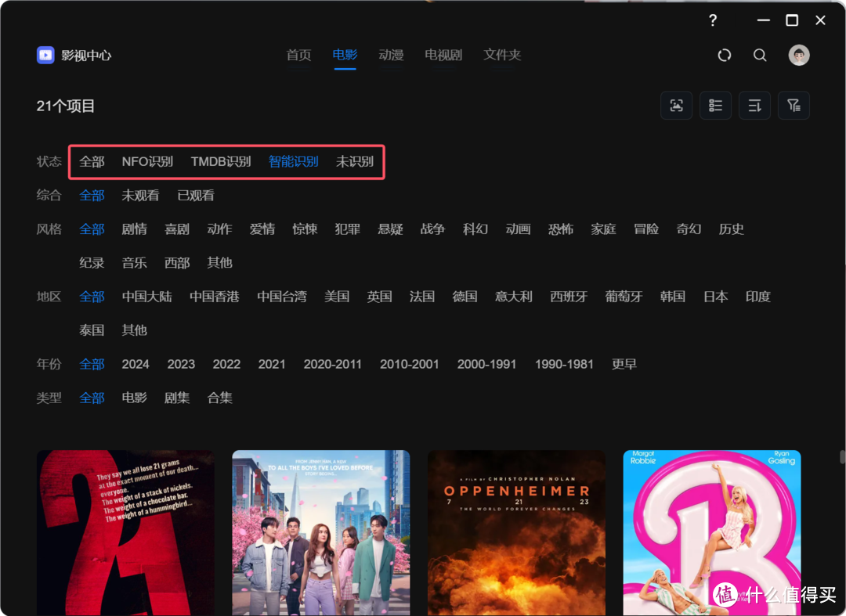The width and height of the screenshot is (846, 616).
Task: Switch to the 动漫 tab
Action: (391, 55)
